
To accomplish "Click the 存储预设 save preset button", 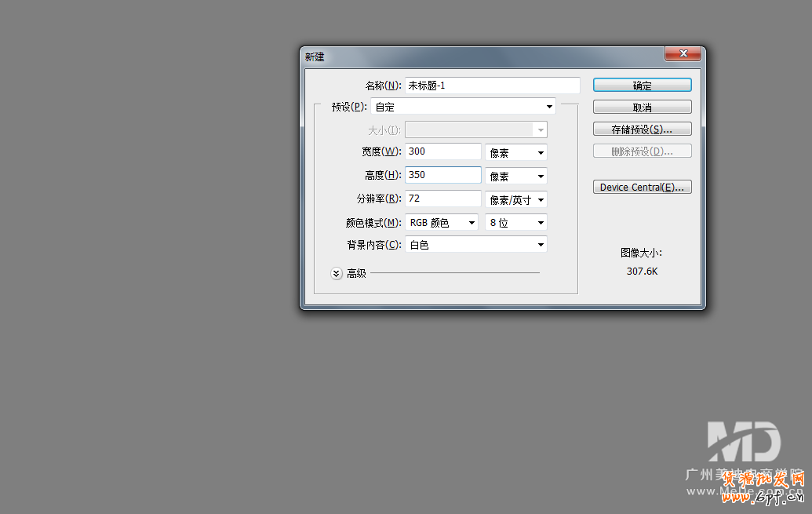I will coord(642,129).
